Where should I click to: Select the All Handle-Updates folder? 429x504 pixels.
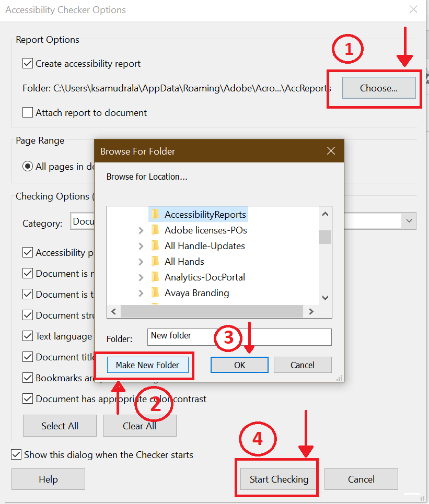point(204,246)
